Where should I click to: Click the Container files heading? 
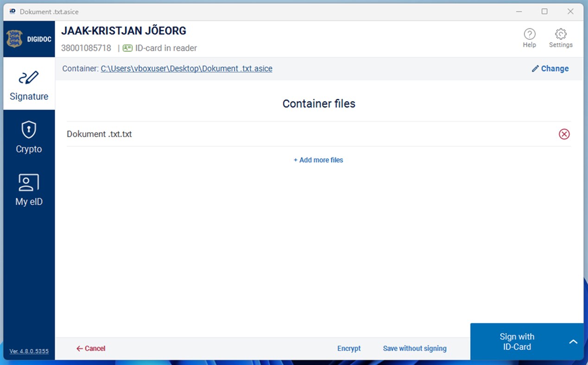(x=319, y=103)
